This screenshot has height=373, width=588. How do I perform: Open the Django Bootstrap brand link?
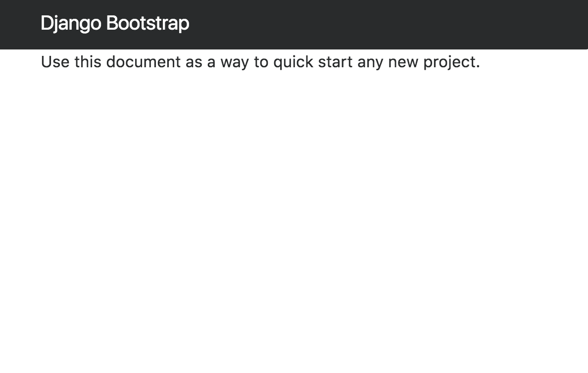[115, 24]
